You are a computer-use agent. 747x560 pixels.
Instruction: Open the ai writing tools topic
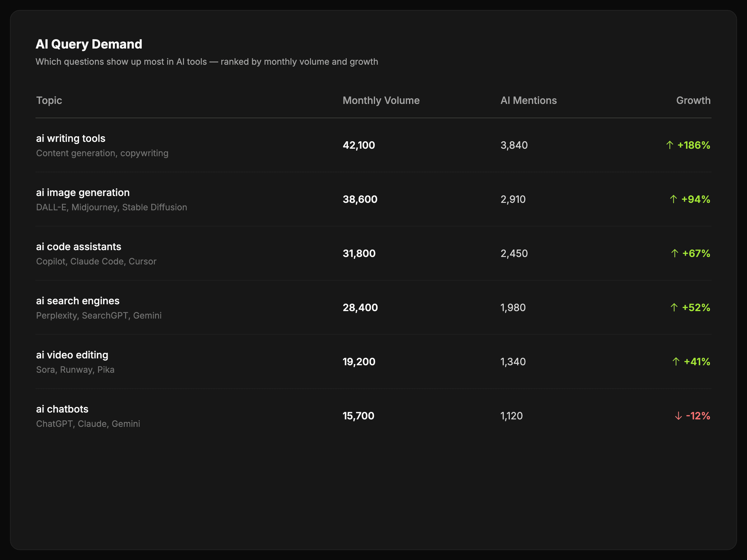[x=71, y=138]
